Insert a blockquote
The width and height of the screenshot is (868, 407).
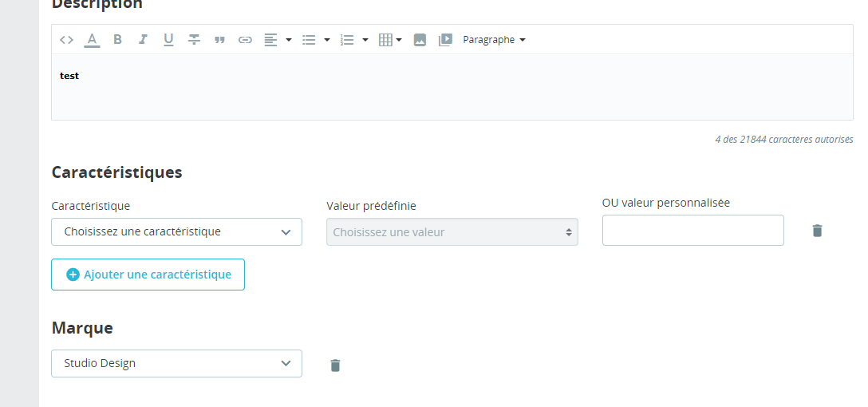coord(219,40)
